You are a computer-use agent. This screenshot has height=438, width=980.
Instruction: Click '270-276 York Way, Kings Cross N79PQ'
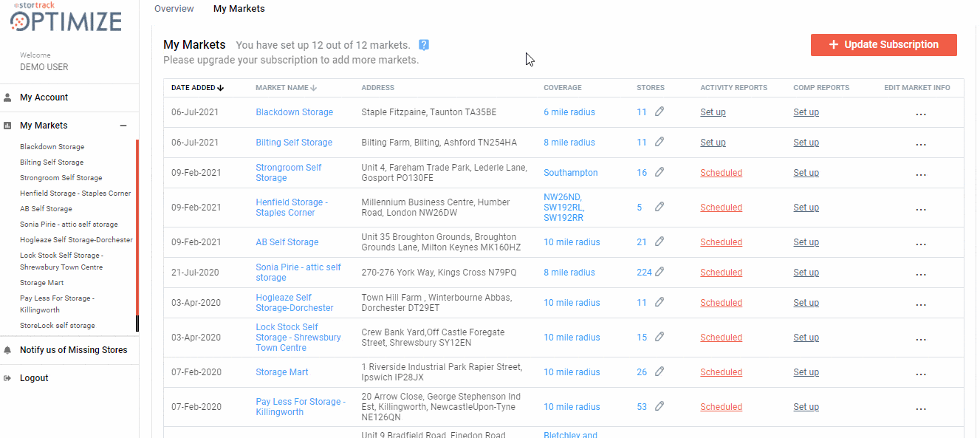[439, 273]
